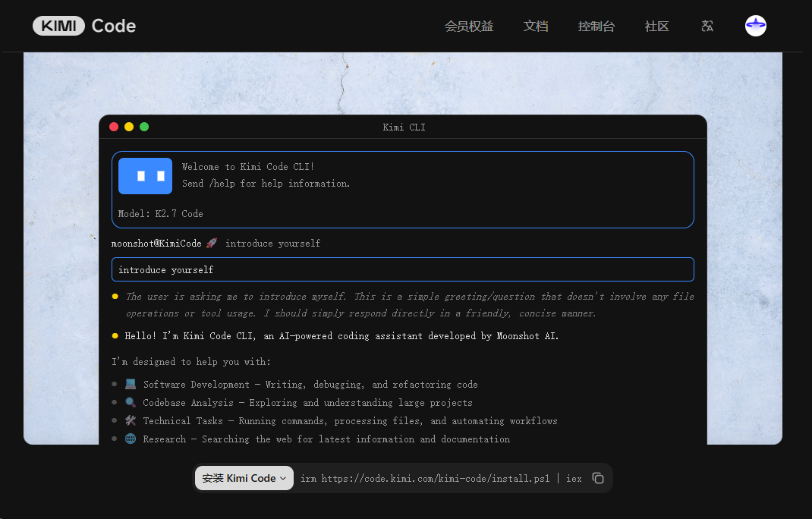This screenshot has height=519, width=812.
Task: Click the 'Software Development' list row
Action: click(x=294, y=385)
